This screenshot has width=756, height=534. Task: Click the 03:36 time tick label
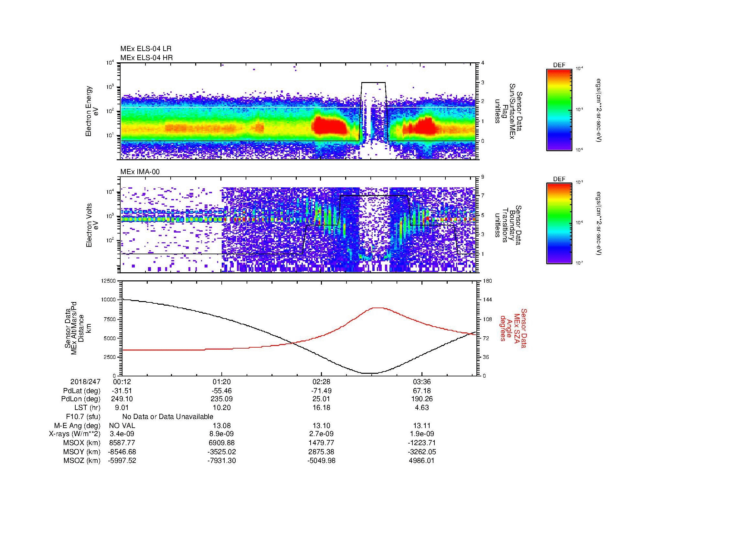422,382
